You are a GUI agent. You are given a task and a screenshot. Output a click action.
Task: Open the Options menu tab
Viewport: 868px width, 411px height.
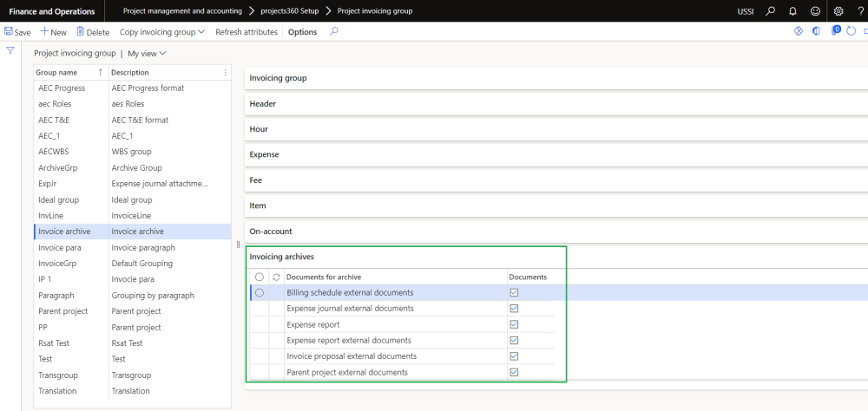(302, 32)
